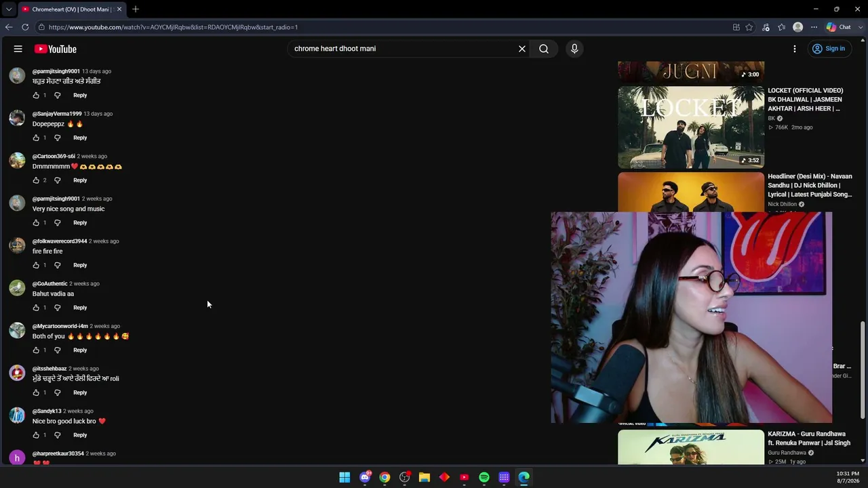Reply to the 'Dopepeppz' comment
Viewport: 868px width, 488px height.
[80, 138]
